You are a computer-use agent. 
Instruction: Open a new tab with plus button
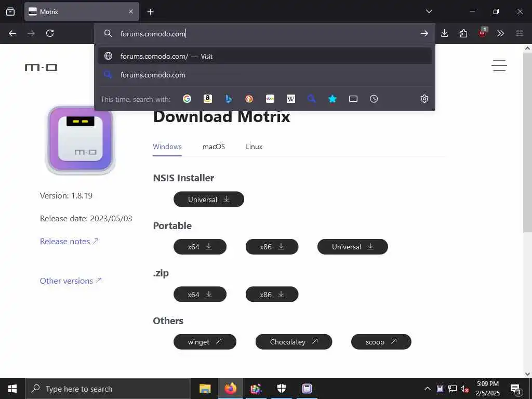150,12
